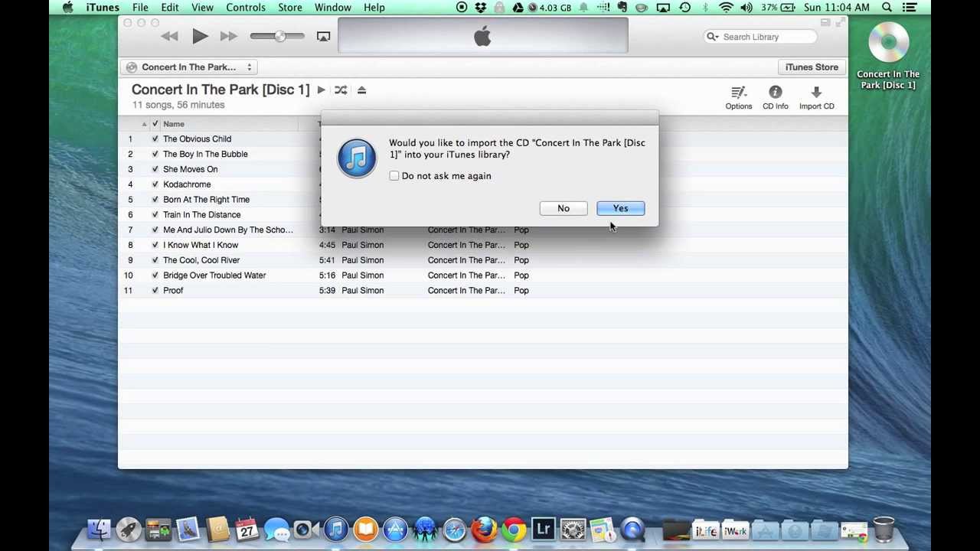Toggle all tracks checkbox in header
Viewport: 980px width, 551px height.
pos(155,124)
